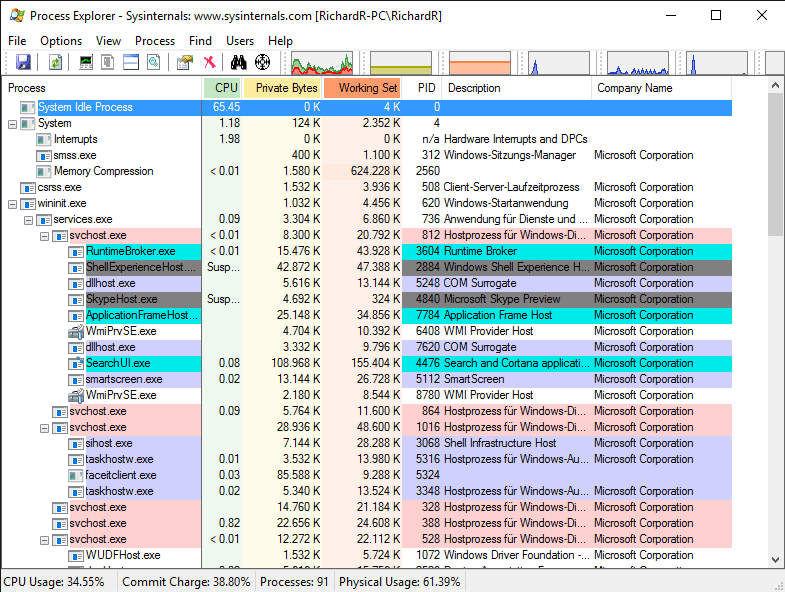The width and height of the screenshot is (785, 592).
Task: Collapse the svchost.exe PID 812 node
Action: point(45,236)
